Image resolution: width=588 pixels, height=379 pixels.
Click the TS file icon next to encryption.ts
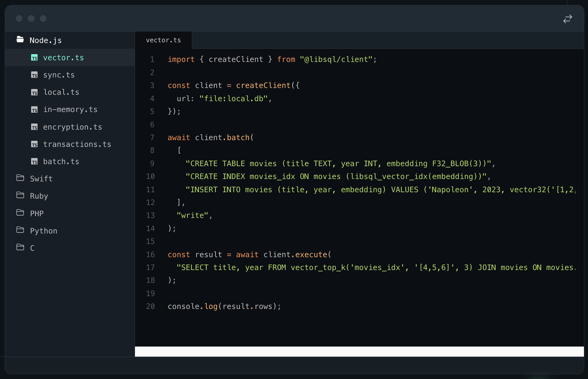35,127
